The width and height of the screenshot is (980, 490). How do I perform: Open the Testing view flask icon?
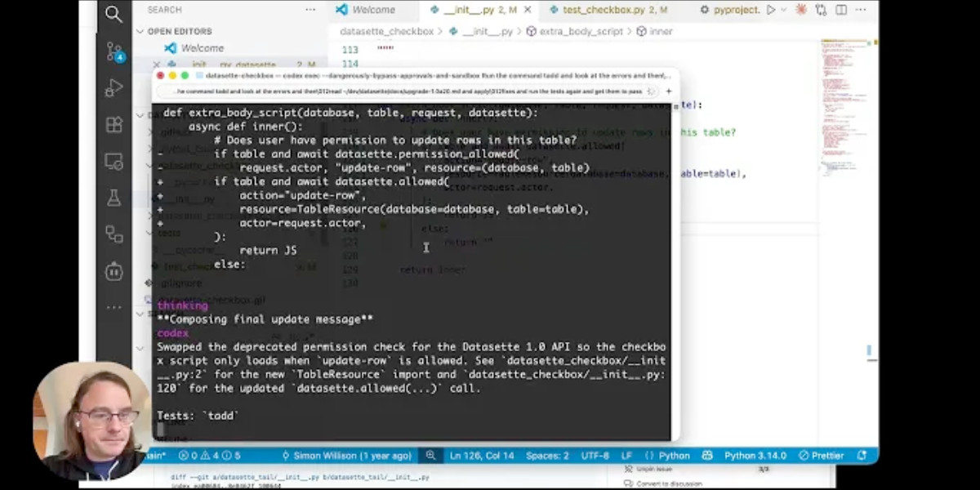tap(114, 196)
